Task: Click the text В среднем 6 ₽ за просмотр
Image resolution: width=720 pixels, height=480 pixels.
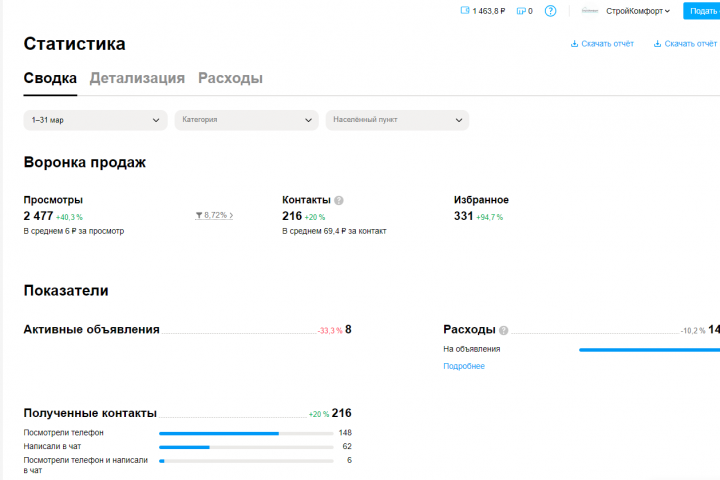Action: click(73, 231)
